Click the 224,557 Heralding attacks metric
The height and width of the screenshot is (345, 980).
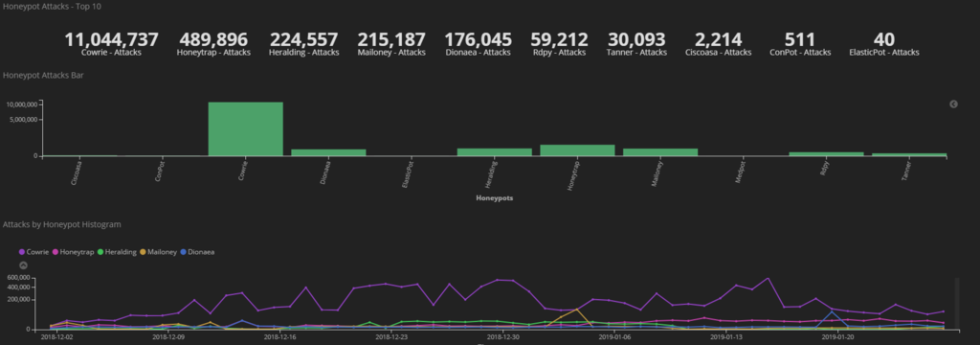pyautogui.click(x=303, y=44)
